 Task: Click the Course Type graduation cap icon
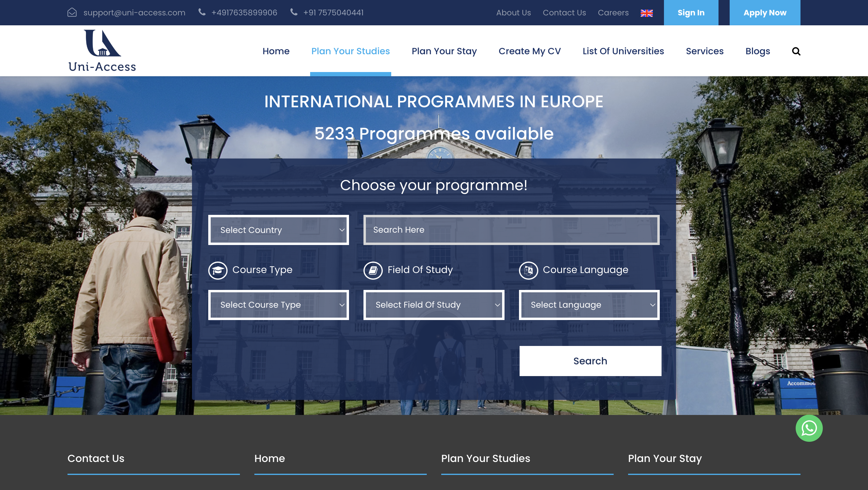[218, 270]
